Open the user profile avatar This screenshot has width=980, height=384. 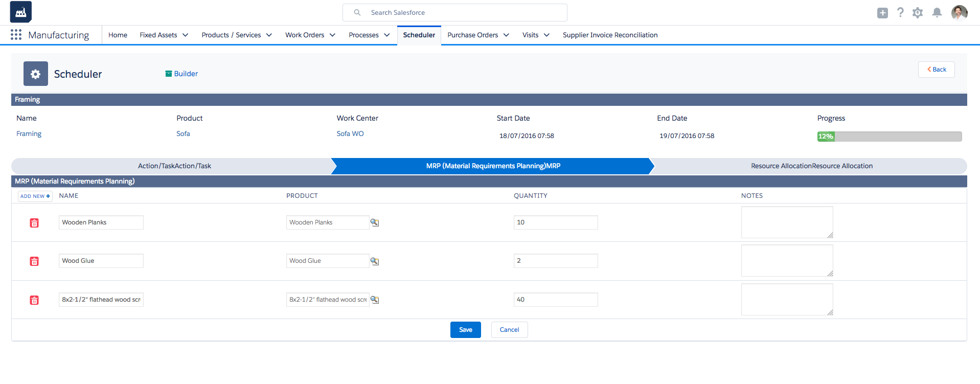pyautogui.click(x=960, y=13)
